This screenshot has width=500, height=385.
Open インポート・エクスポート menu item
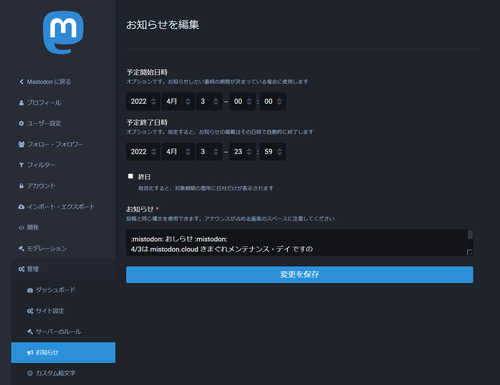tap(63, 207)
